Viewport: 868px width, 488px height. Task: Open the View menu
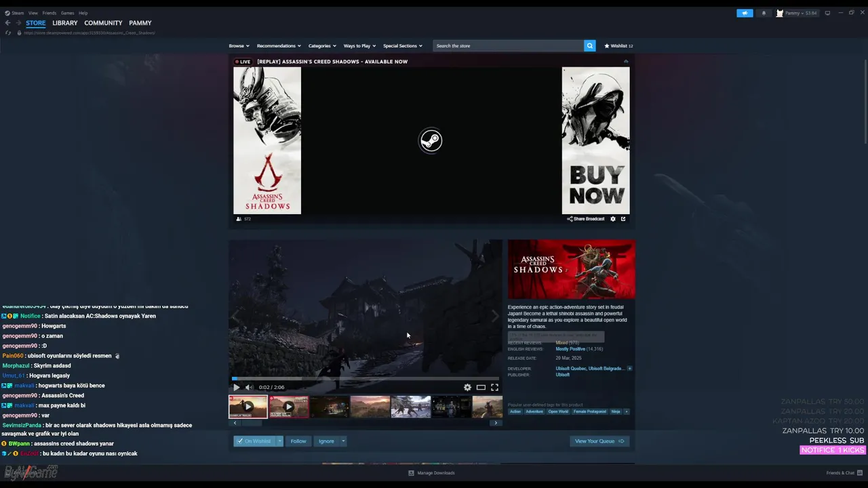pos(33,13)
